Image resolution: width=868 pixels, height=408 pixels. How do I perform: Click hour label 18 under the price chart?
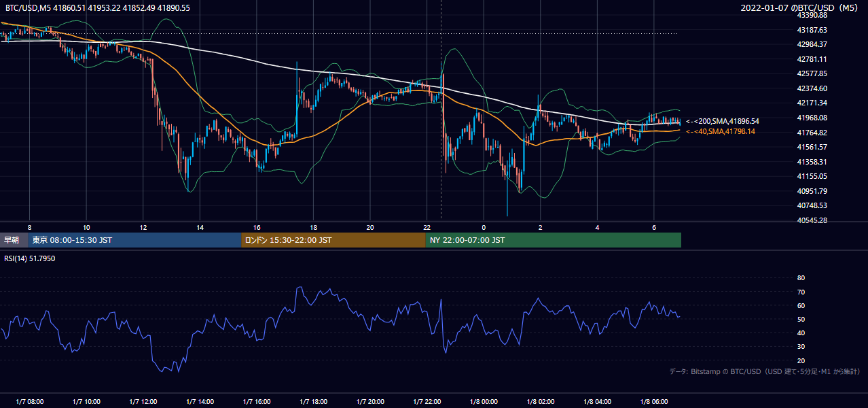(x=313, y=227)
